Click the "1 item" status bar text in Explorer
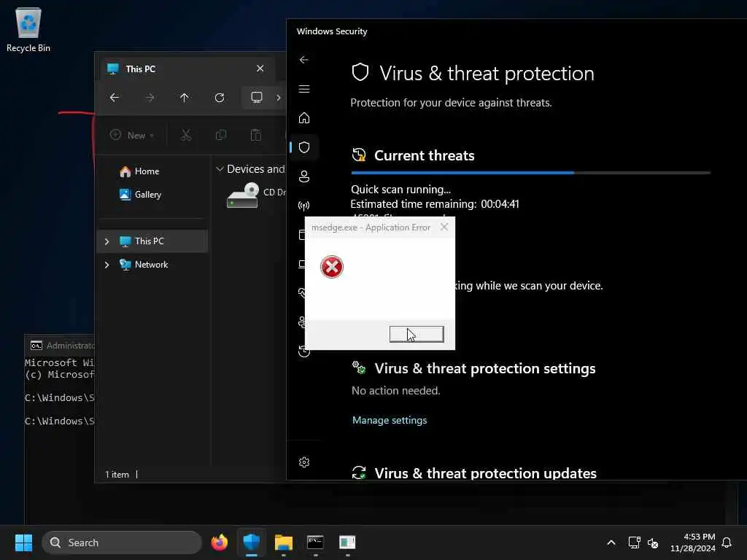 (117, 475)
